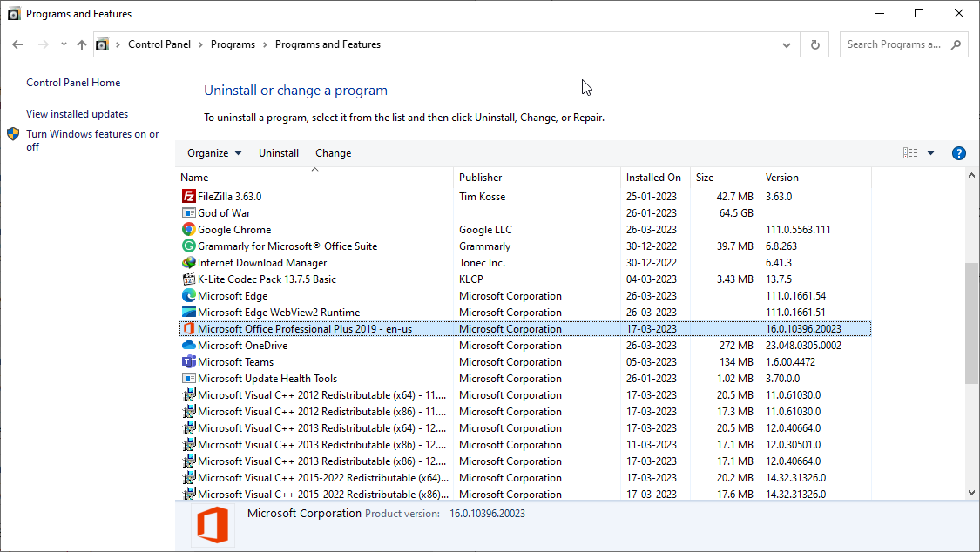Click the Office Professional Plus 2019 row icon
The image size is (980, 552).
pos(188,328)
